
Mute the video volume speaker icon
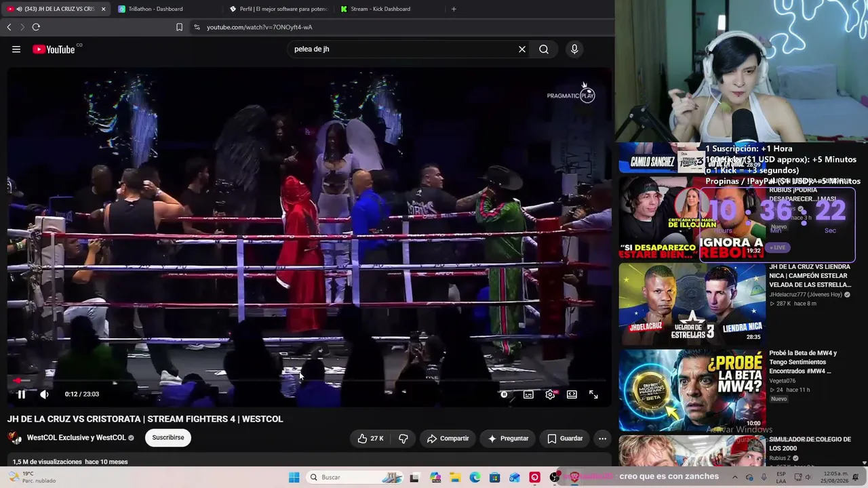[x=44, y=394]
